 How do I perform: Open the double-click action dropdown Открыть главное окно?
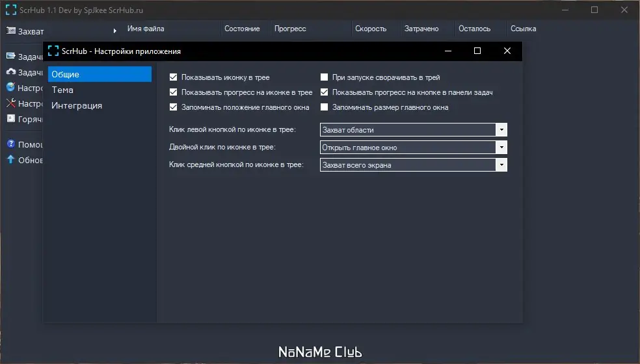coord(414,148)
